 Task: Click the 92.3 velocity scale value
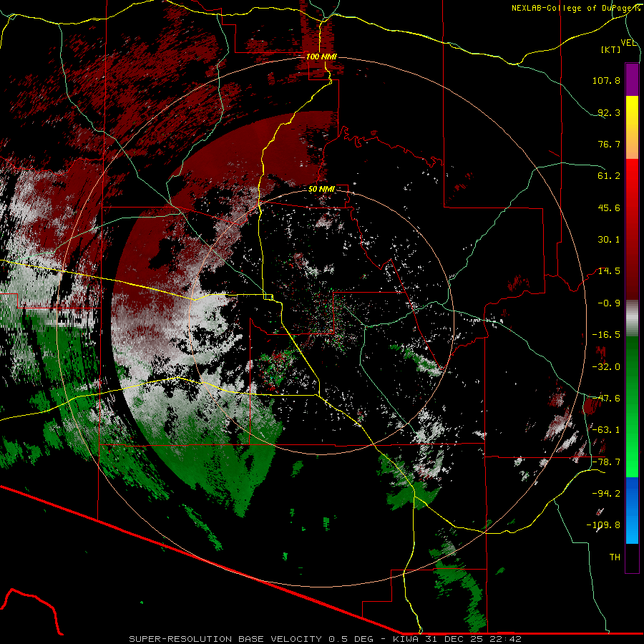pyautogui.click(x=609, y=112)
